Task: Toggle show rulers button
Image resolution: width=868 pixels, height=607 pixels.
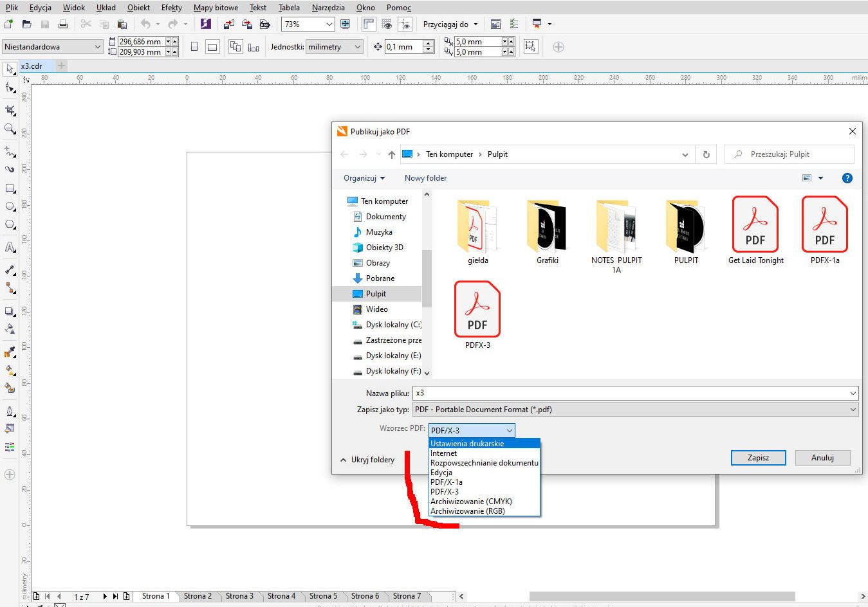Action: coord(368,24)
